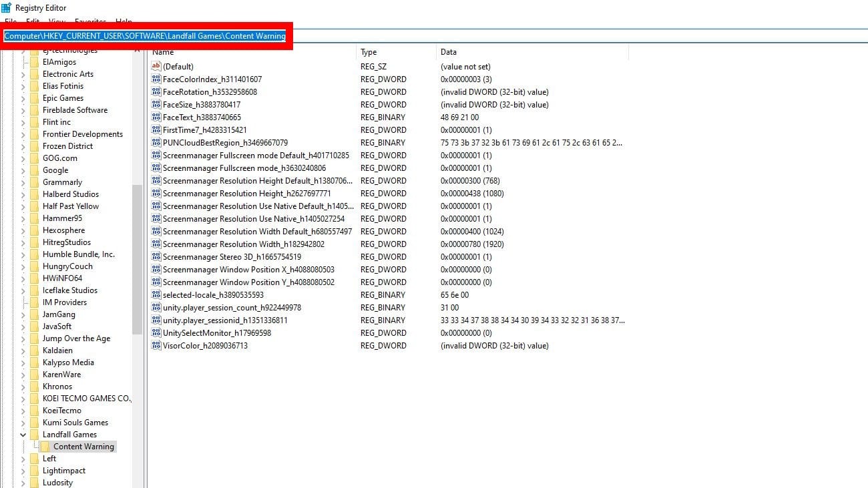Expand the Humble Bundle, Inc. key
This screenshot has height=488, width=868.
coord(23,254)
